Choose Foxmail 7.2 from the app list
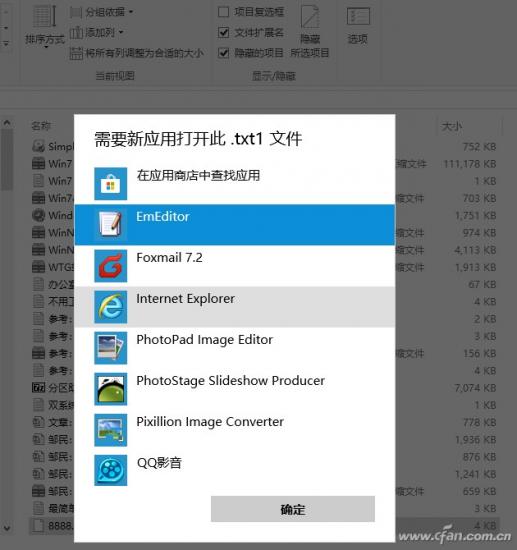 (235, 266)
